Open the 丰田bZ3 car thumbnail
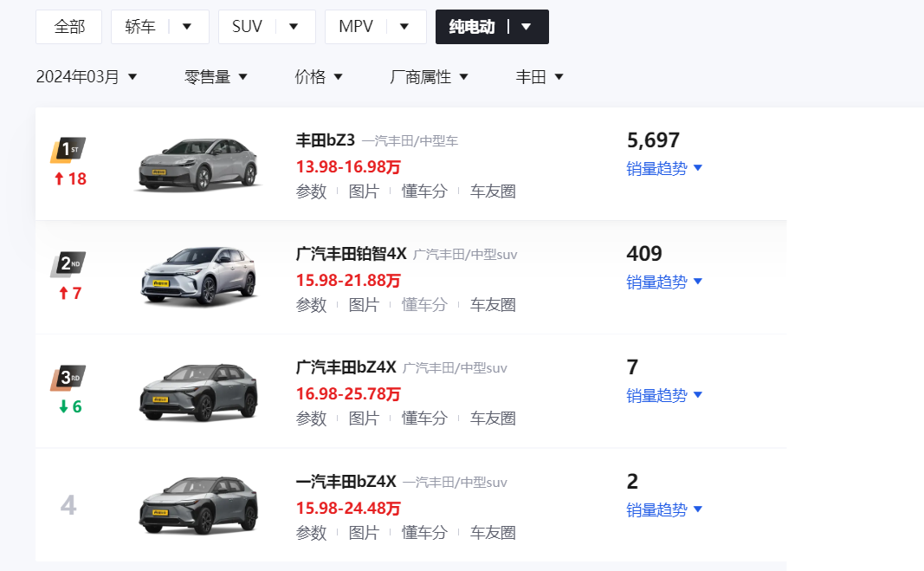This screenshot has width=924, height=571. click(199, 165)
